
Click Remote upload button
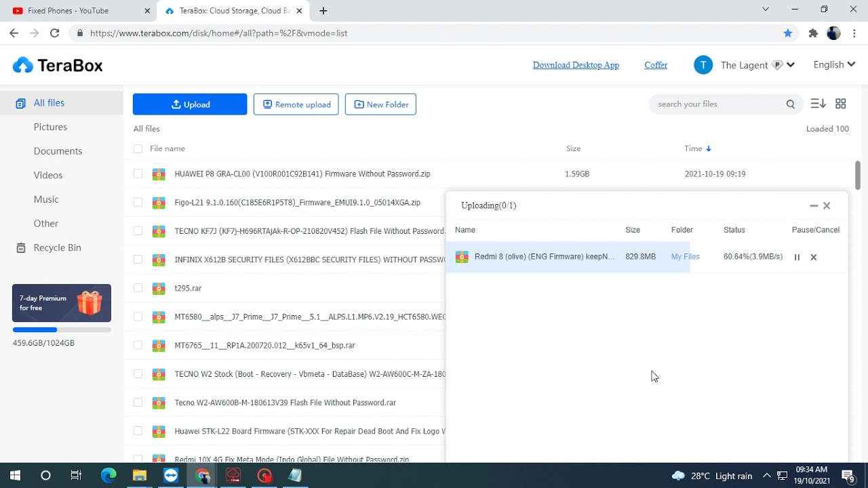point(296,104)
